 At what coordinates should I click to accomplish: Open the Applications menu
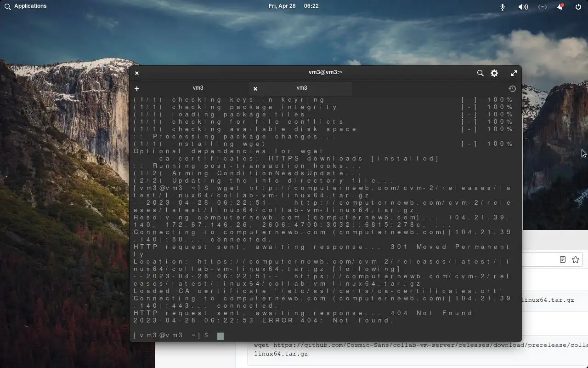pos(30,6)
